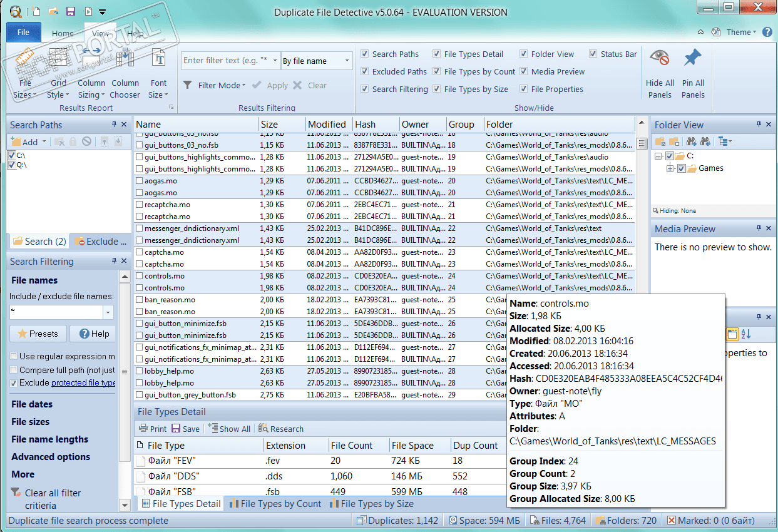Click Add in the Search Paths toolbar
The image size is (778, 532).
pyautogui.click(x=24, y=142)
